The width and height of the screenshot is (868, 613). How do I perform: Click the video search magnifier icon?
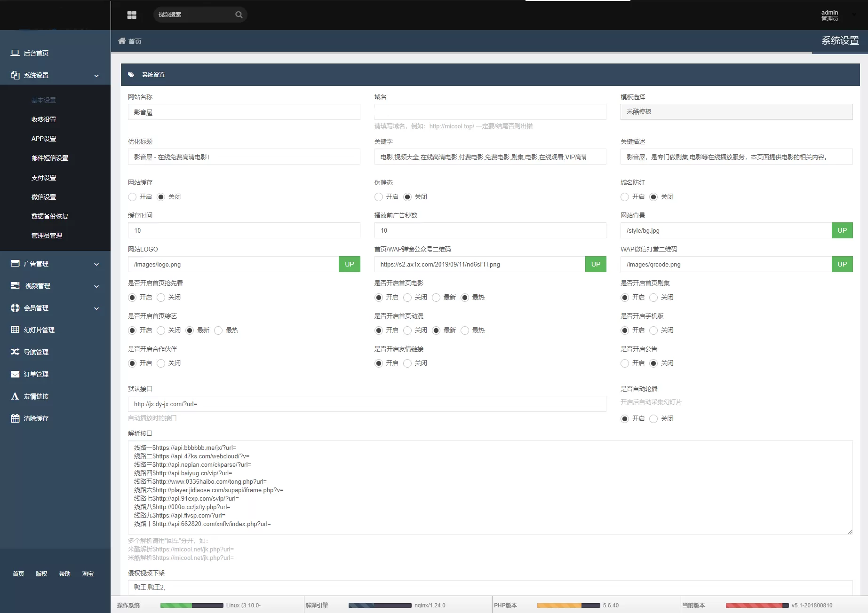click(239, 15)
